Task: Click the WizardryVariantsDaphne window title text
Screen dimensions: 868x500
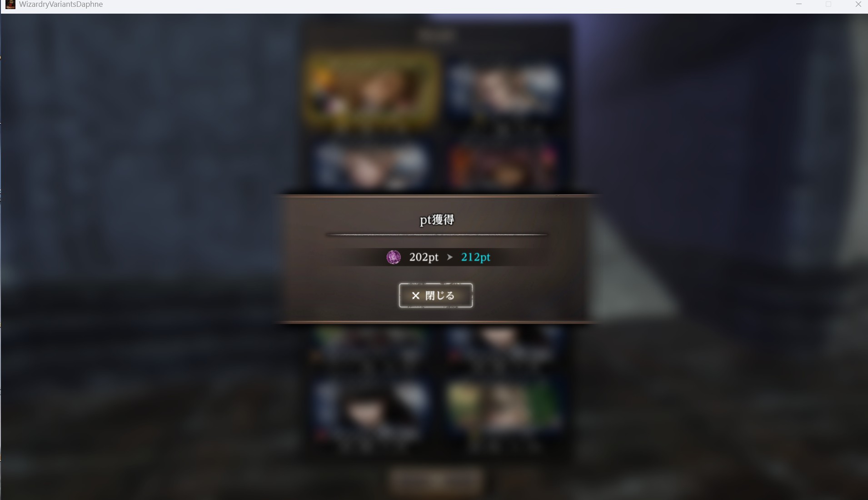Action: tap(61, 5)
